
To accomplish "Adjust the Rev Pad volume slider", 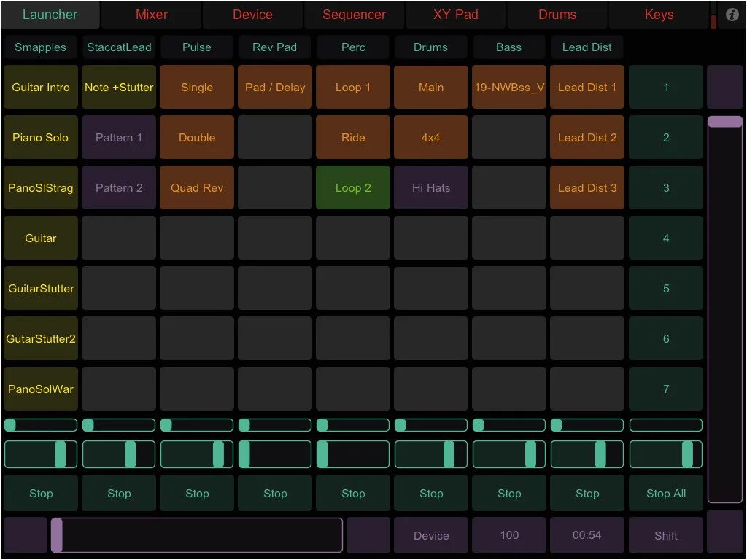I will click(x=275, y=454).
